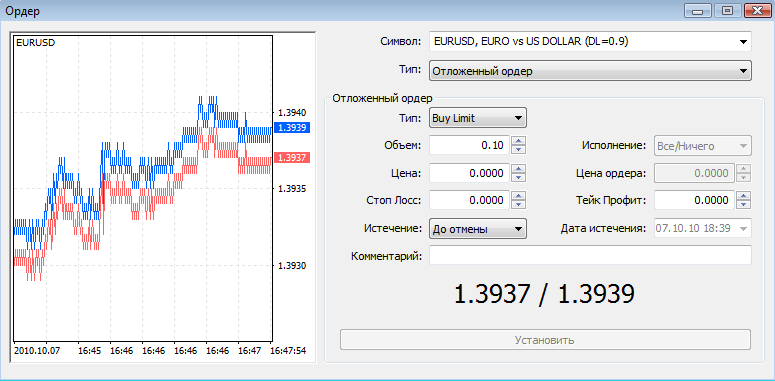Click the Объем volume input field

tap(469, 145)
